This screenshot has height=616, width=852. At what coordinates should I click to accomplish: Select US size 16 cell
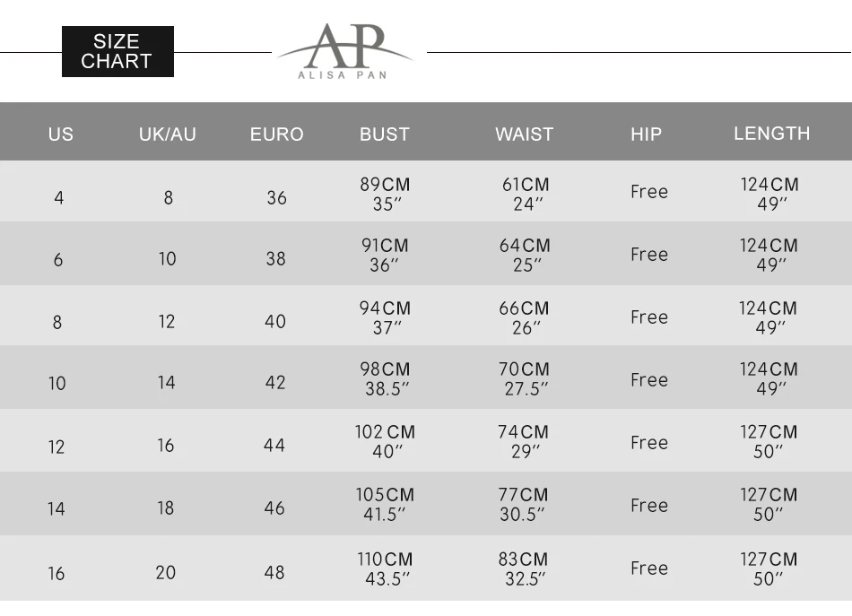56,573
